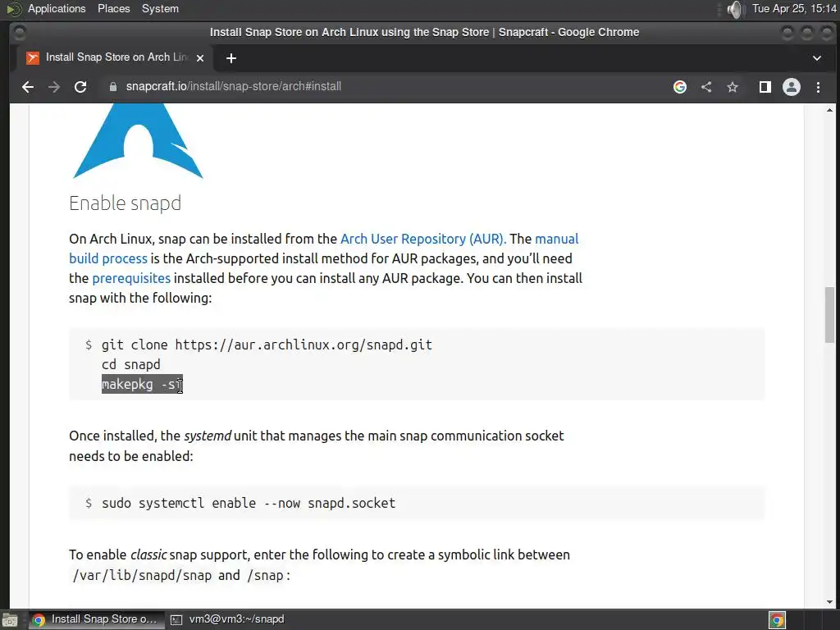
Task: Open the System menu
Action: (160, 8)
